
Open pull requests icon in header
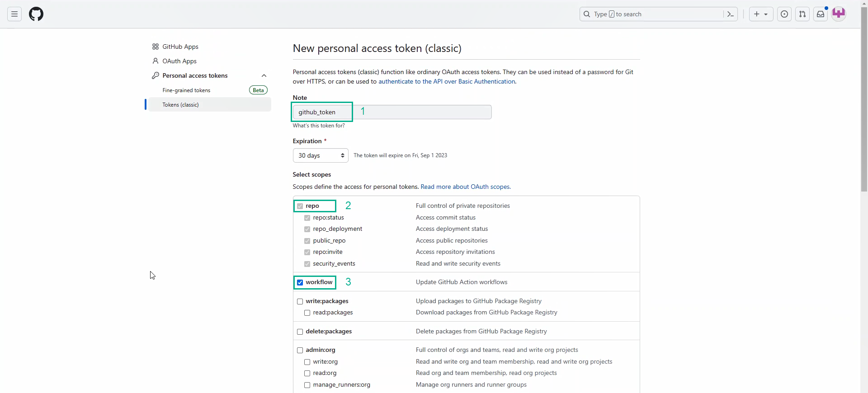(x=802, y=14)
